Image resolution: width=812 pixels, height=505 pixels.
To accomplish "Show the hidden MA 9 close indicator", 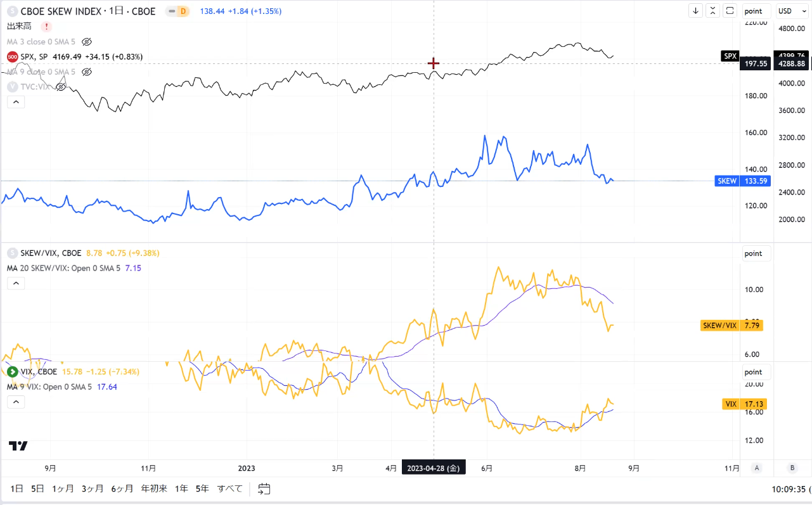I will (87, 72).
